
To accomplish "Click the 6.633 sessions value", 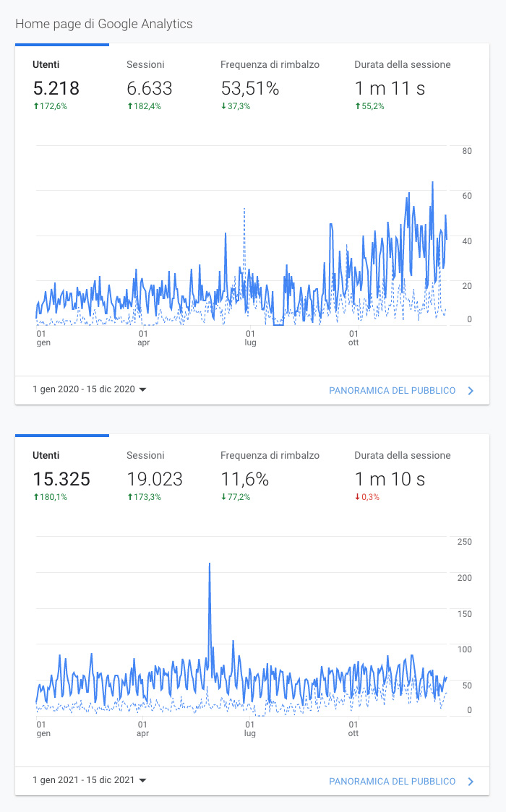I will coord(149,89).
